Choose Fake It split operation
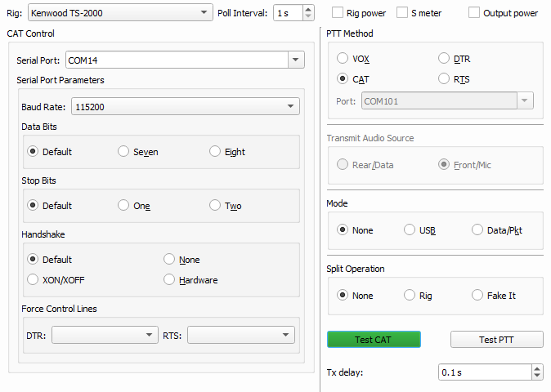The width and height of the screenshot is (551, 392). click(477, 296)
